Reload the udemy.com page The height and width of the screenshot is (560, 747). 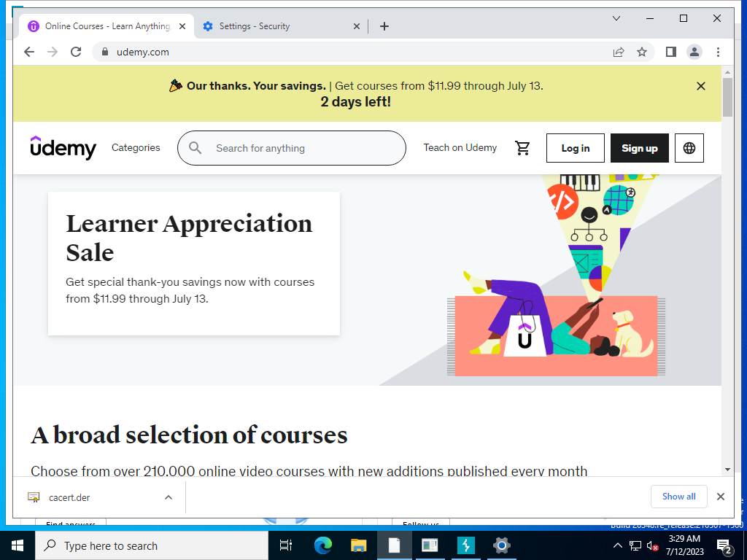point(76,52)
